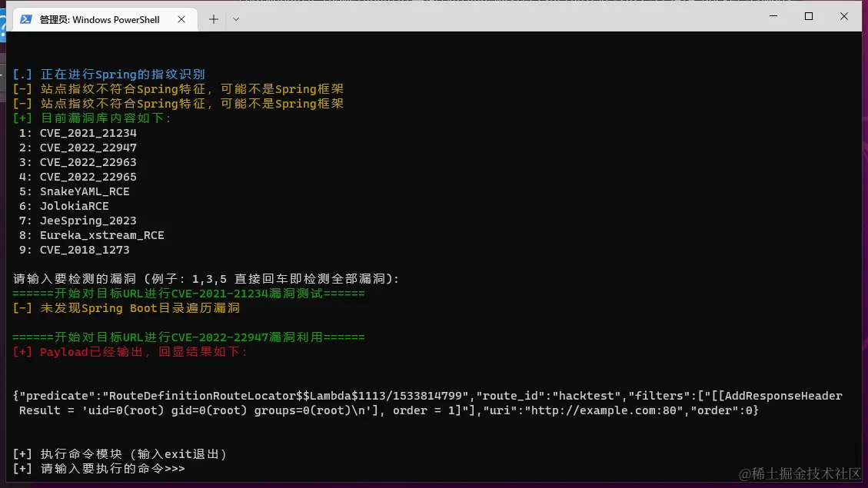Click list entry 2: CVE_2022_22947
The height and width of the screenshot is (488, 868).
78,148
